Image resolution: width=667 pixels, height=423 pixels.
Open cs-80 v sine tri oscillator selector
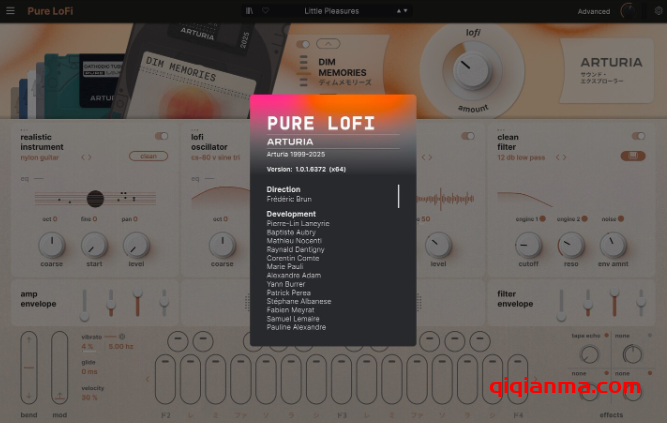point(215,157)
